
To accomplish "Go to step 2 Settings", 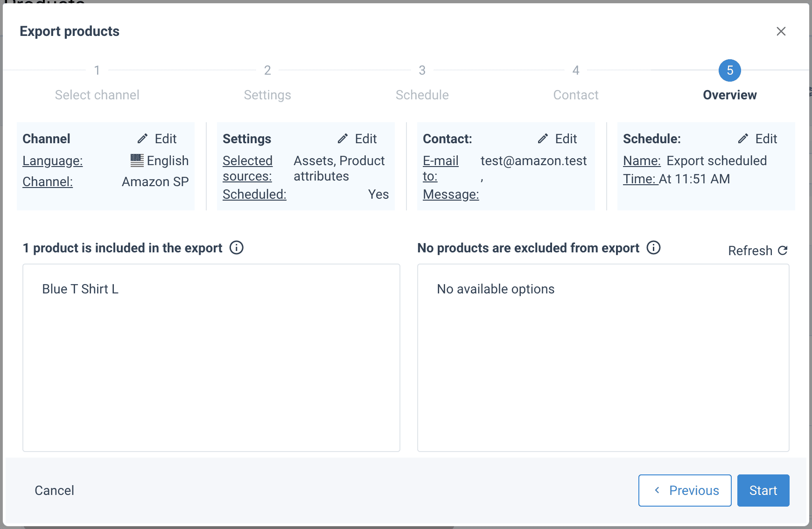I will 267,70.
